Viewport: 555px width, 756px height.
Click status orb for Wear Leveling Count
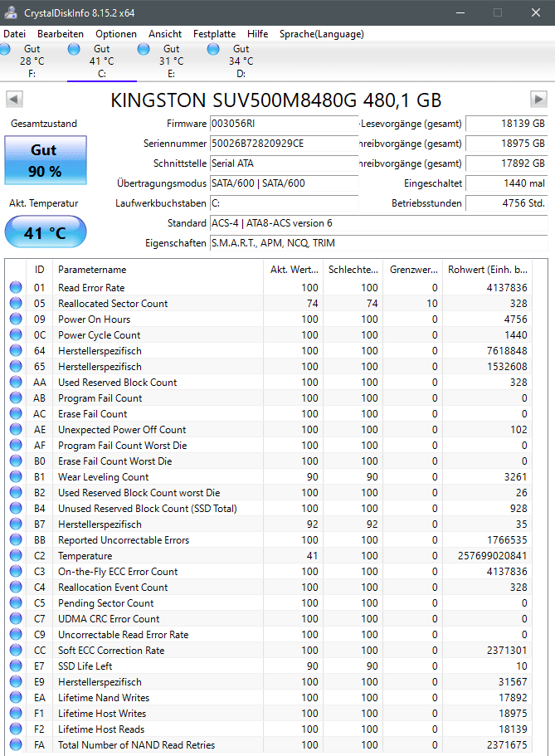pos(16,476)
